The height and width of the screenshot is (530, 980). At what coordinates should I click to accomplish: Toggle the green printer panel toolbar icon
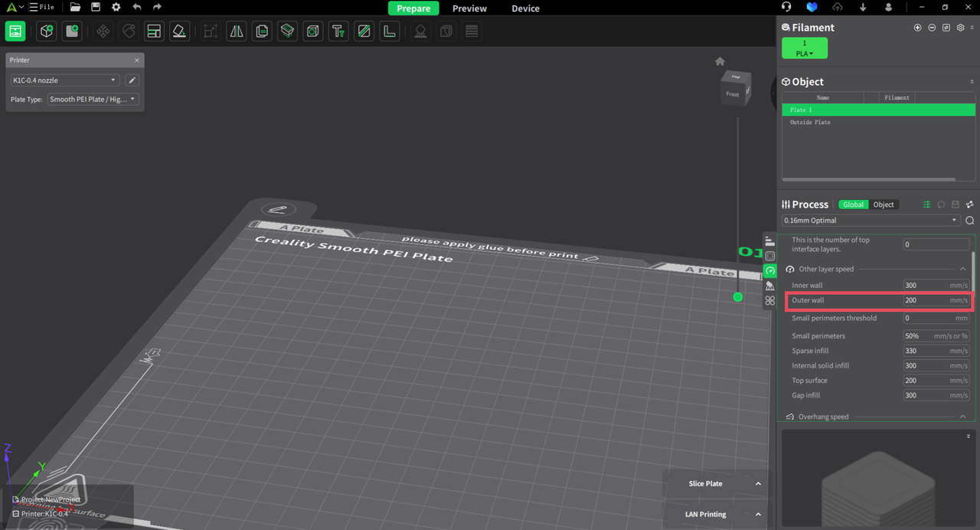pyautogui.click(x=15, y=31)
